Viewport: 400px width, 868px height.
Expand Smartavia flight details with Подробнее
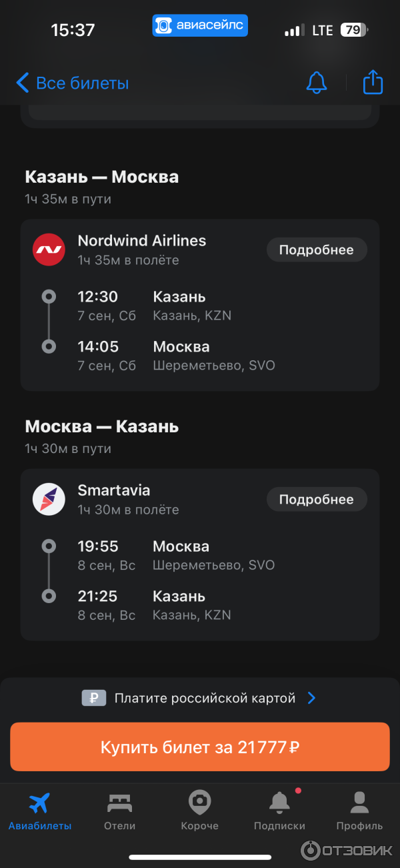point(317,499)
